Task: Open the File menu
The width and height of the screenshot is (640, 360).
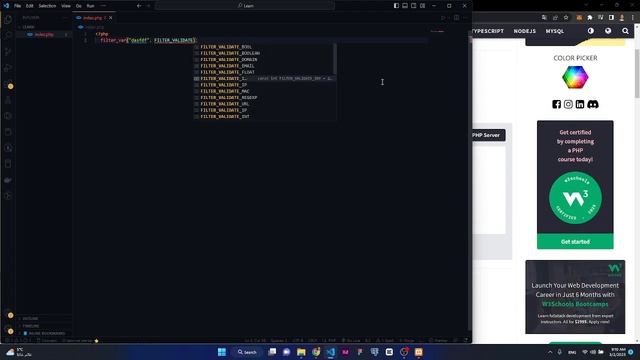Action: click(18, 6)
